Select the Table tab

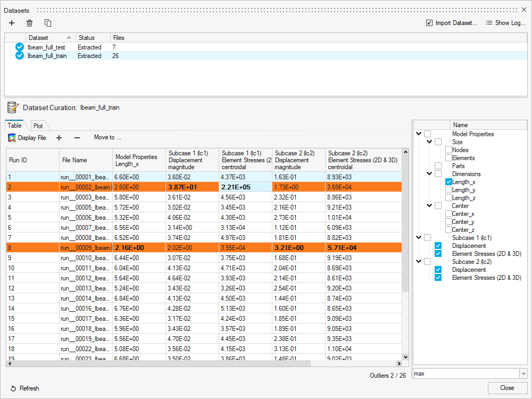click(15, 126)
